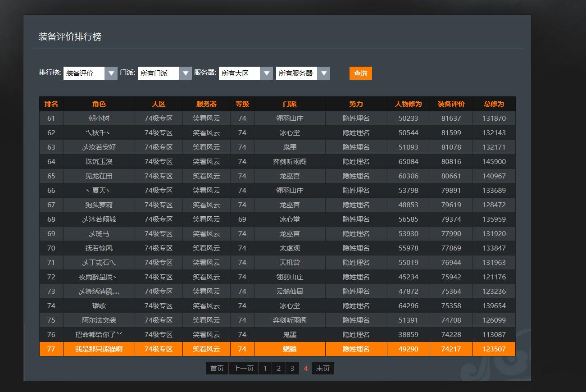Click the orange 查询 button
This screenshot has width=586, height=392.
click(x=360, y=73)
